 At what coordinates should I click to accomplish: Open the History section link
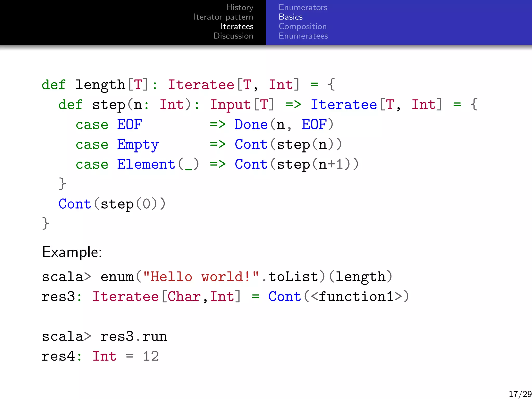(x=240, y=8)
